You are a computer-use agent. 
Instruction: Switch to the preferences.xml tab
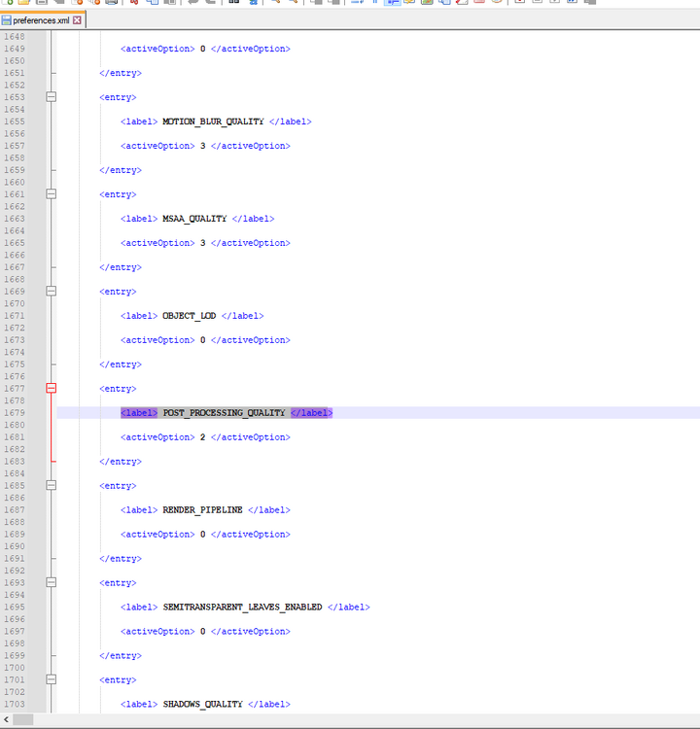[x=41, y=20]
